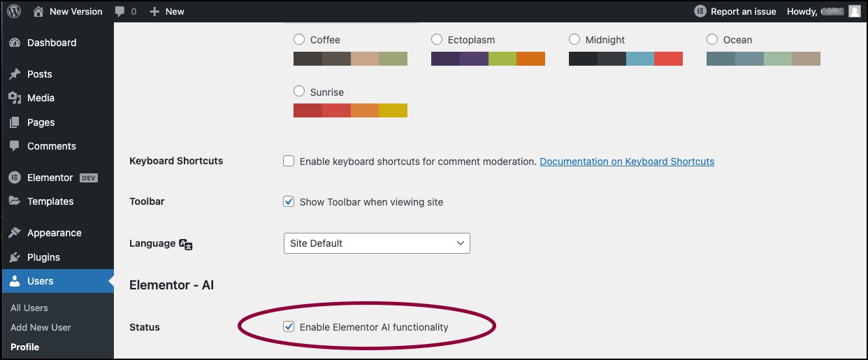Viewport: 868px width, 360px height.
Task: Click the Pages icon in sidebar
Action: [x=15, y=122]
